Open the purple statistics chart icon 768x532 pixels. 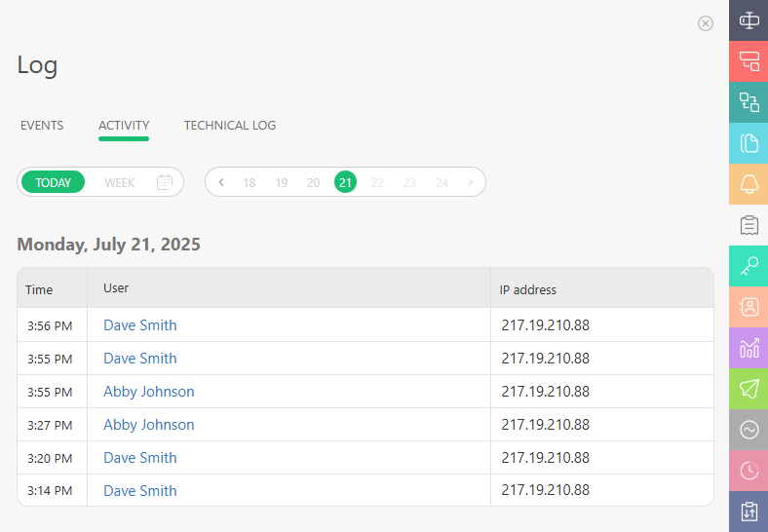pos(749,348)
